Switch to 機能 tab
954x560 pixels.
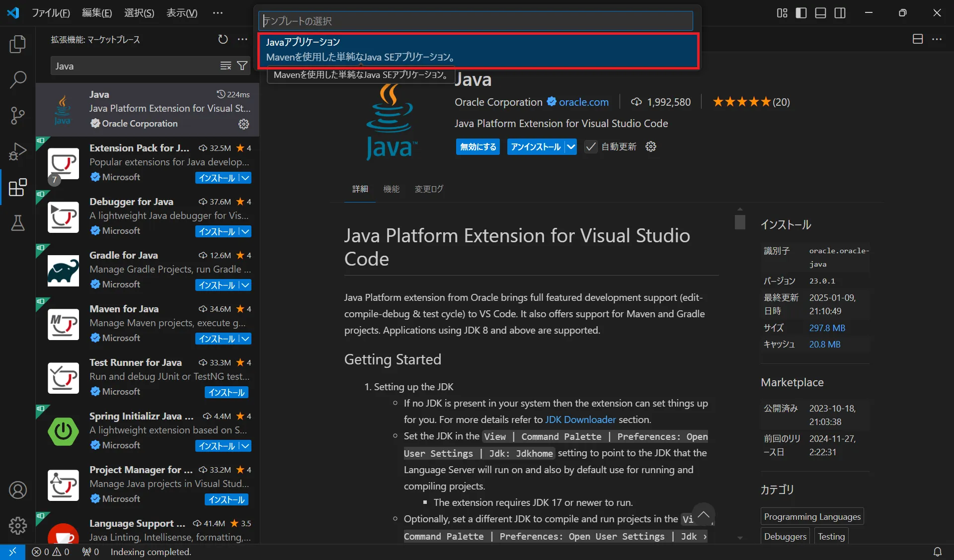[392, 189]
